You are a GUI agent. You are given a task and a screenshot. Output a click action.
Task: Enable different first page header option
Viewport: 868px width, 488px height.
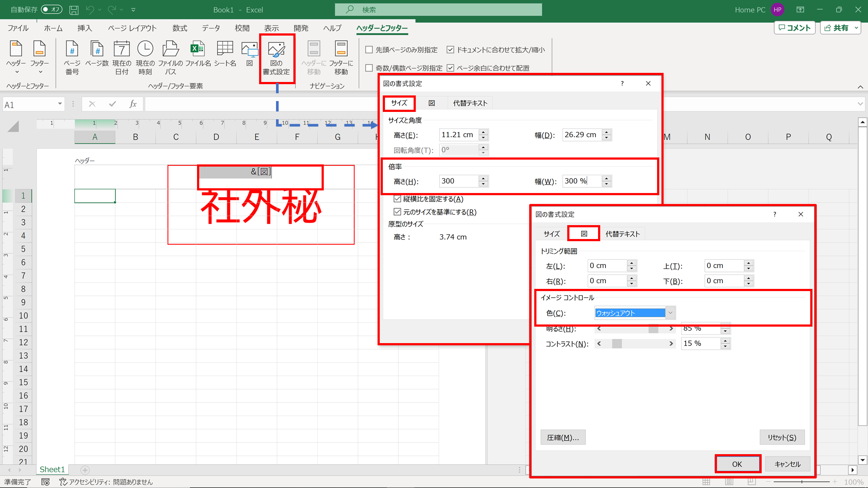click(x=368, y=49)
